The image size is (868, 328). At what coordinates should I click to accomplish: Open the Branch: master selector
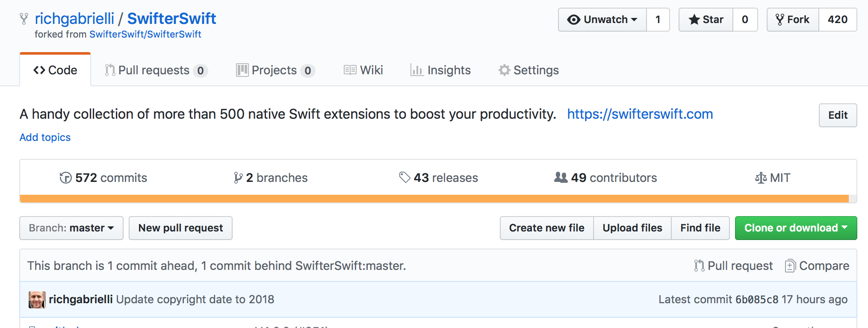coord(71,228)
